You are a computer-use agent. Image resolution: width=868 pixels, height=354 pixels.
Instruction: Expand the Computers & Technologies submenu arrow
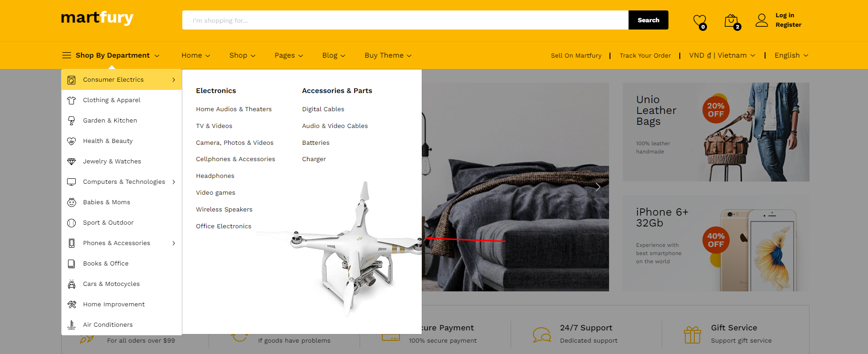click(x=174, y=182)
